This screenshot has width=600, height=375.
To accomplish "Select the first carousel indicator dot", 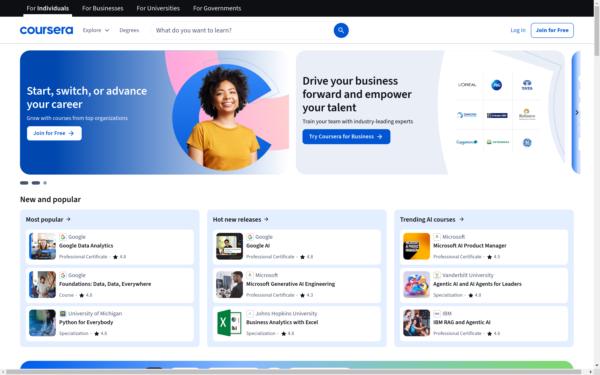I will click(x=24, y=183).
